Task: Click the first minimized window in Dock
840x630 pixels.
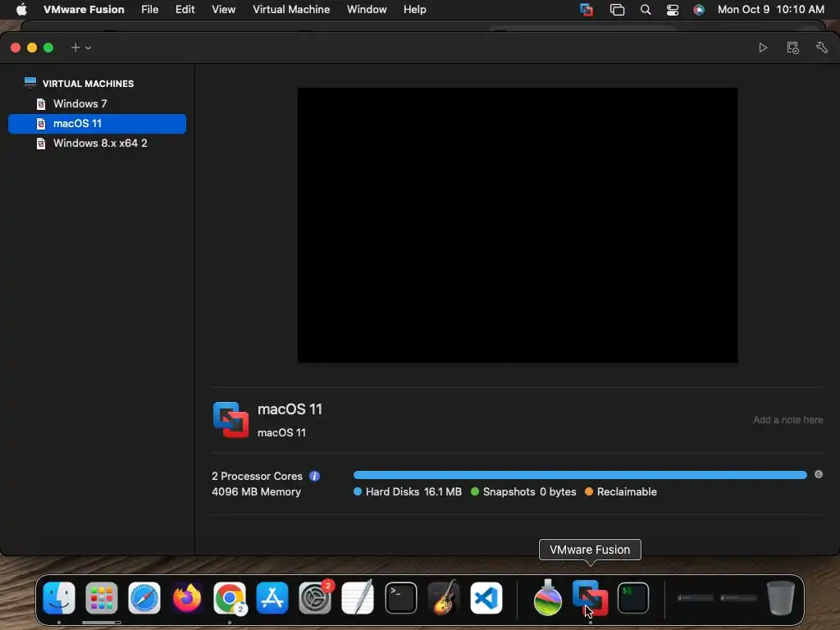Action: [x=696, y=598]
